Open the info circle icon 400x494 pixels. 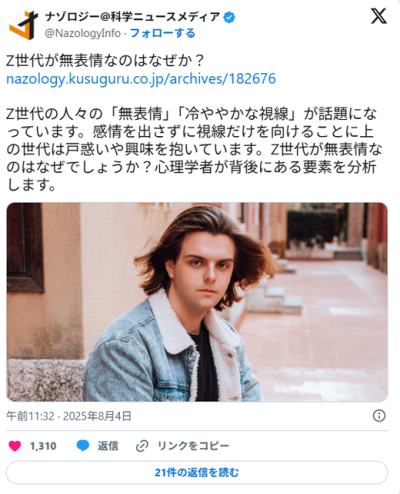click(379, 416)
